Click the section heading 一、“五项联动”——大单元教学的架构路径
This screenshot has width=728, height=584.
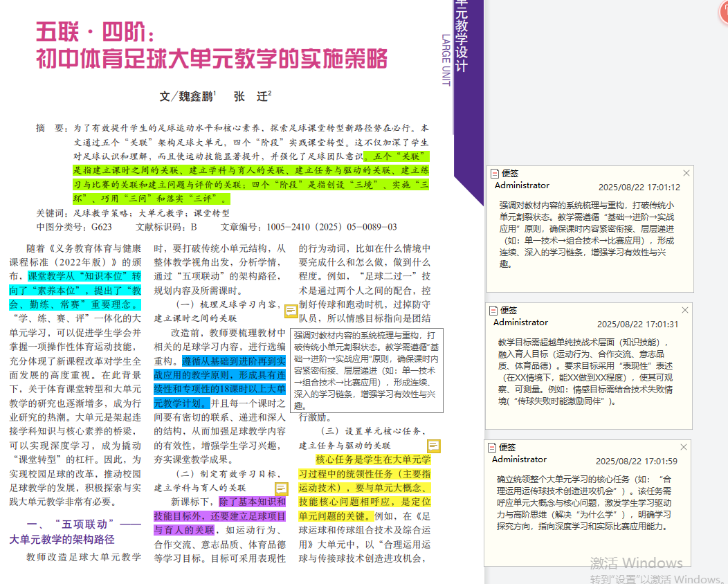[x=75, y=531]
